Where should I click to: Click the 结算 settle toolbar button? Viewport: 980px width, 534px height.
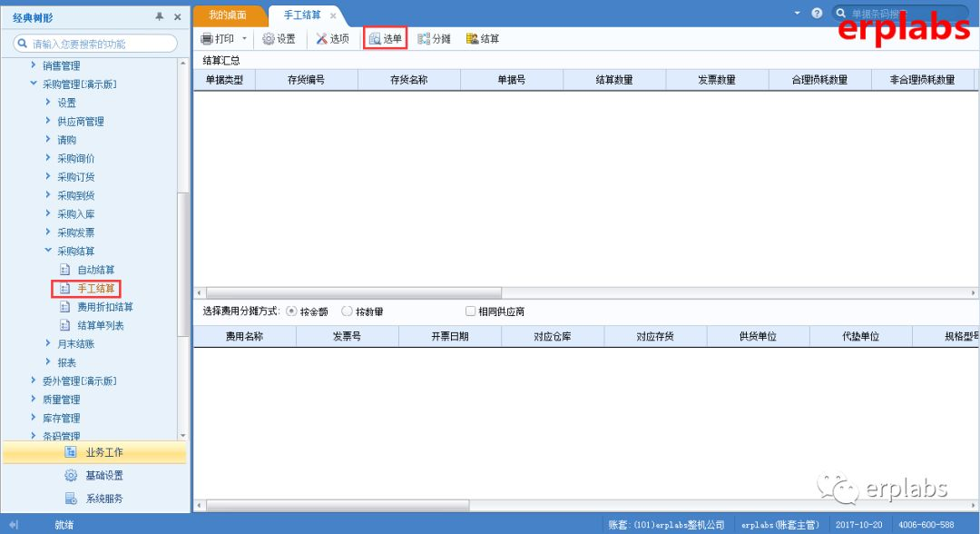click(x=483, y=39)
